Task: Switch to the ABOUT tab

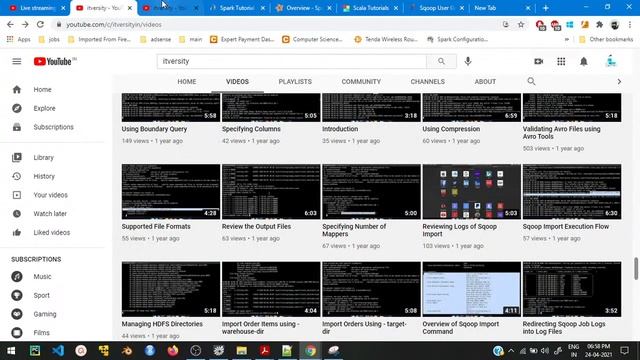Action: (x=485, y=82)
